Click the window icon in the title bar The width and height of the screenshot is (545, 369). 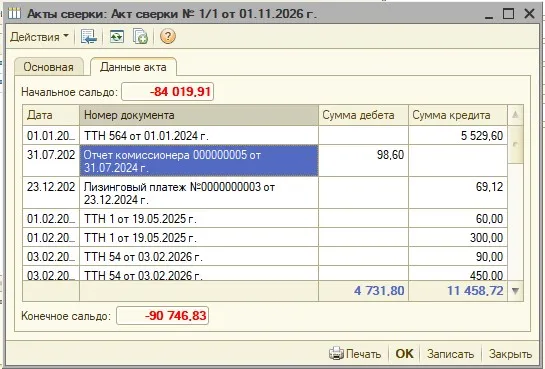(x=14, y=14)
